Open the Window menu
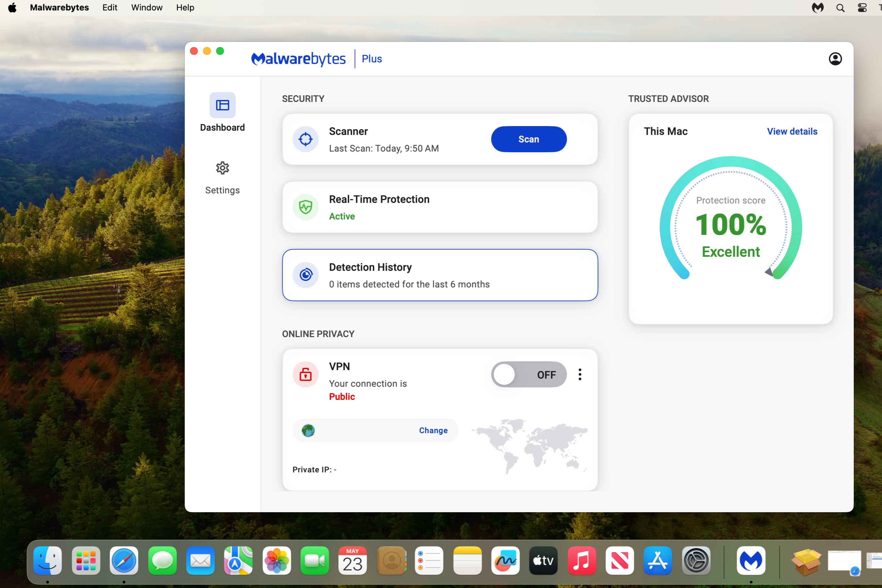The width and height of the screenshot is (882, 588). coord(147,8)
